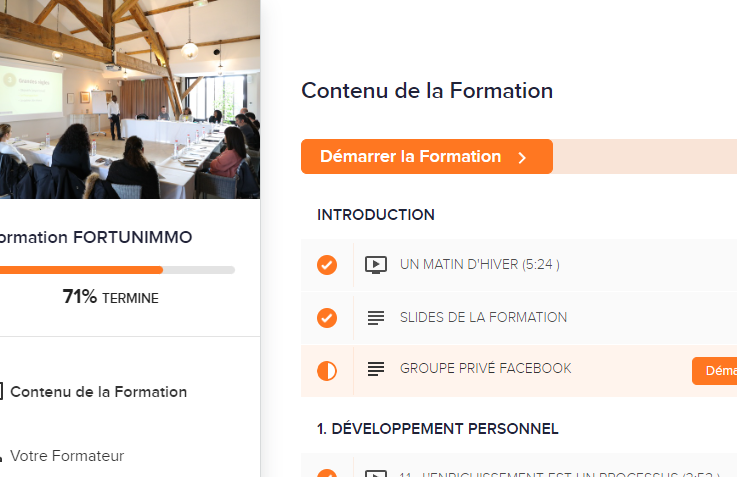Image resolution: width=737 pixels, height=477 pixels.
Task: Click the text icon beside GROUPE PRIVÉ FACEBOOK
Action: coord(376,369)
